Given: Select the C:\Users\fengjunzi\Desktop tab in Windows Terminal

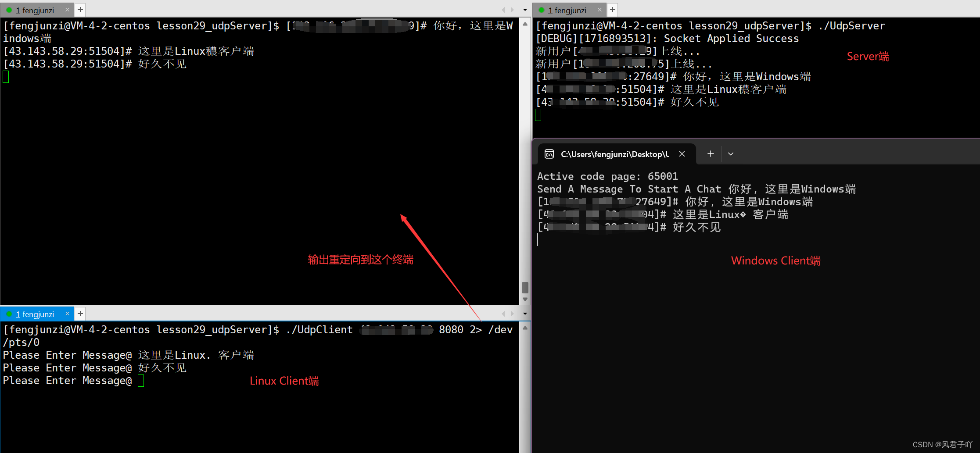Looking at the screenshot, I should point(617,154).
